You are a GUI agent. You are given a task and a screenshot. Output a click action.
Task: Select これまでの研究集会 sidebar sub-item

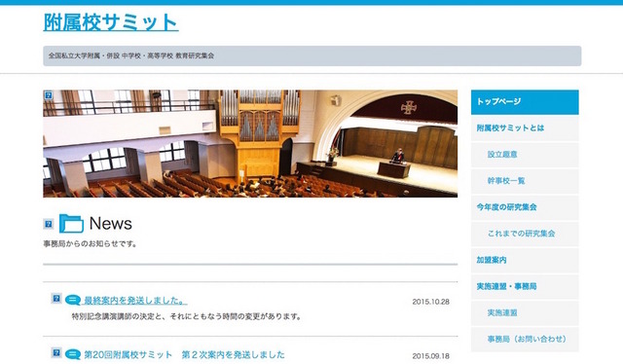coord(525,234)
